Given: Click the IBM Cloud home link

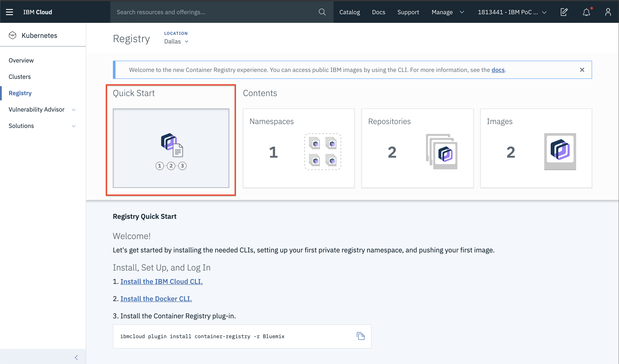Looking at the screenshot, I should coord(37,12).
